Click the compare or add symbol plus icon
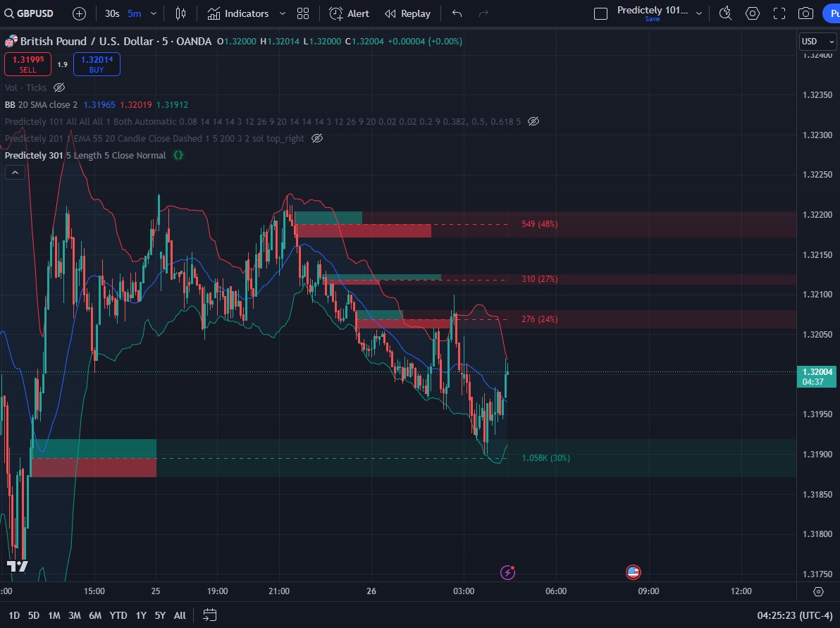The image size is (840, 628). pyautogui.click(x=80, y=13)
